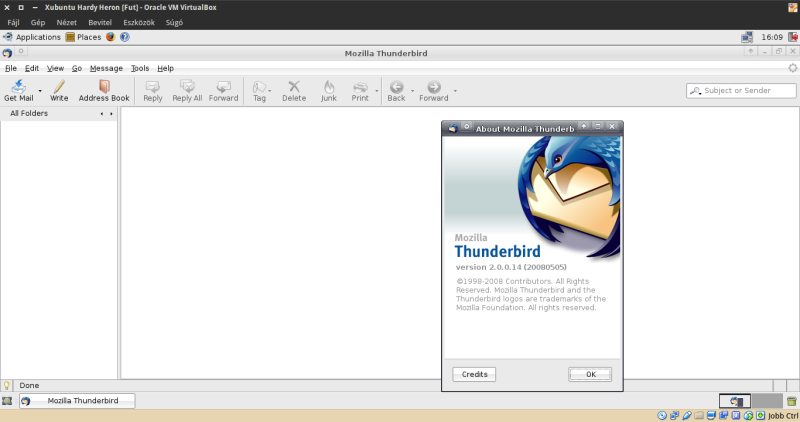Click the show desktop icon
Viewport: 800px width, 422px height.
coord(7,401)
